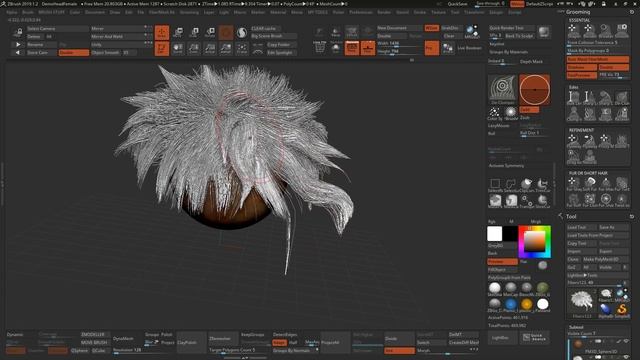Image resolution: width=640 pixels, height=360 pixels.
Task: Toggle the Floor grid button
Action: [368, 48]
